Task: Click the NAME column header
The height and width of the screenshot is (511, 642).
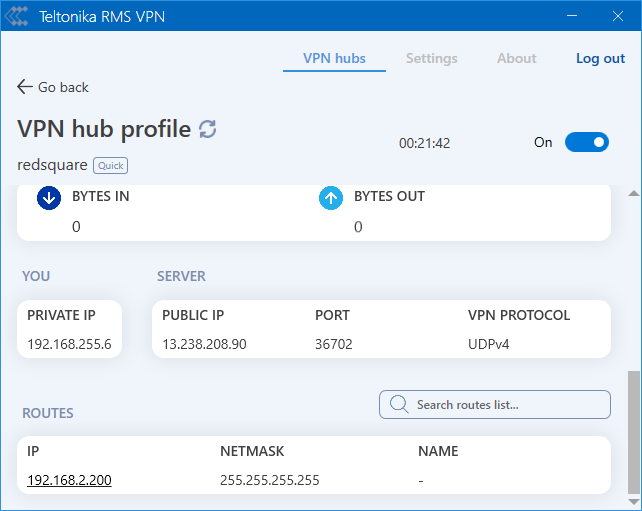Action: click(438, 451)
